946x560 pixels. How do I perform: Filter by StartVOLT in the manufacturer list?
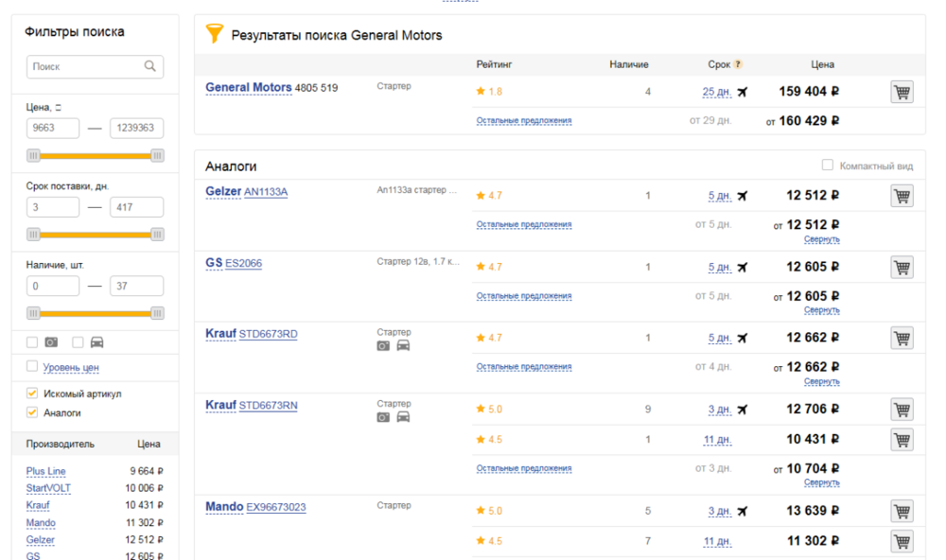click(48, 488)
